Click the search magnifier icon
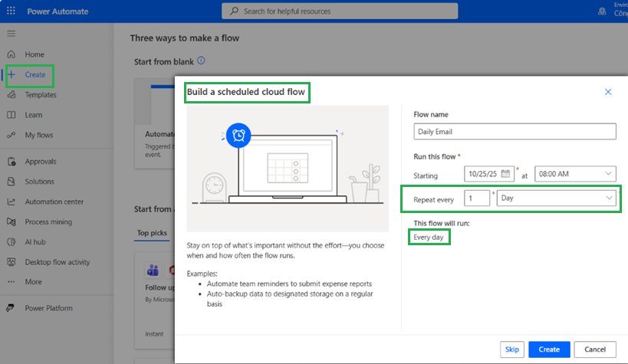The image size is (628, 364). pyautogui.click(x=234, y=11)
